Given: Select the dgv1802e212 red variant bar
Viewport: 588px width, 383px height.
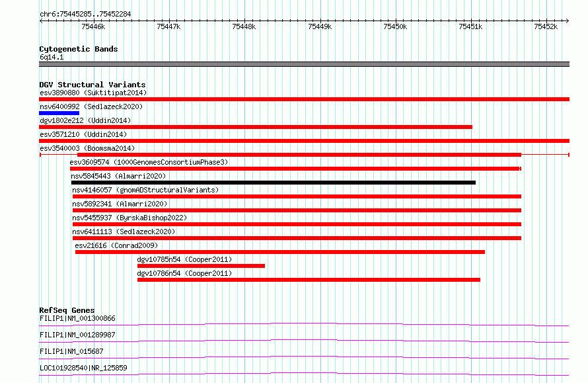Looking at the screenshot, I should (256, 127).
